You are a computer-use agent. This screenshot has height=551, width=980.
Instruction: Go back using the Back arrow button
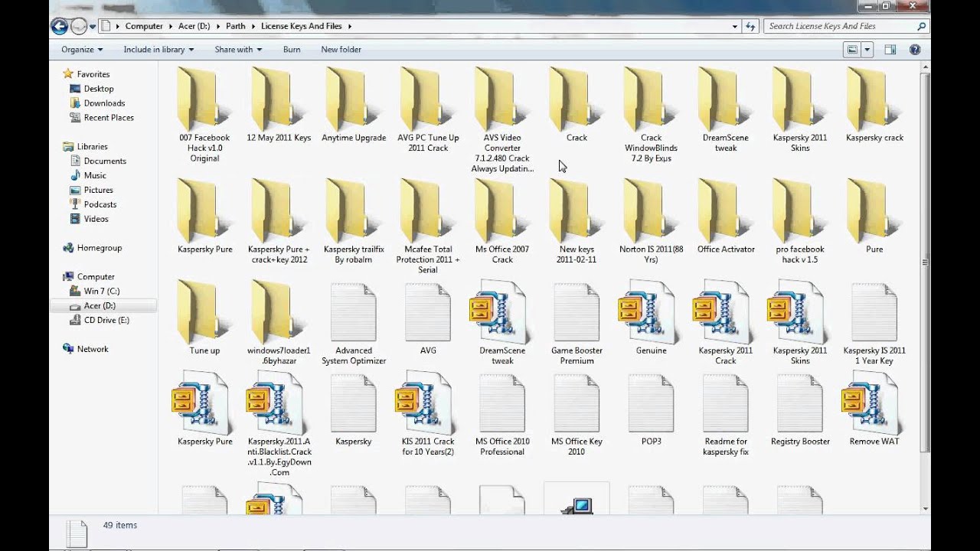click(60, 27)
